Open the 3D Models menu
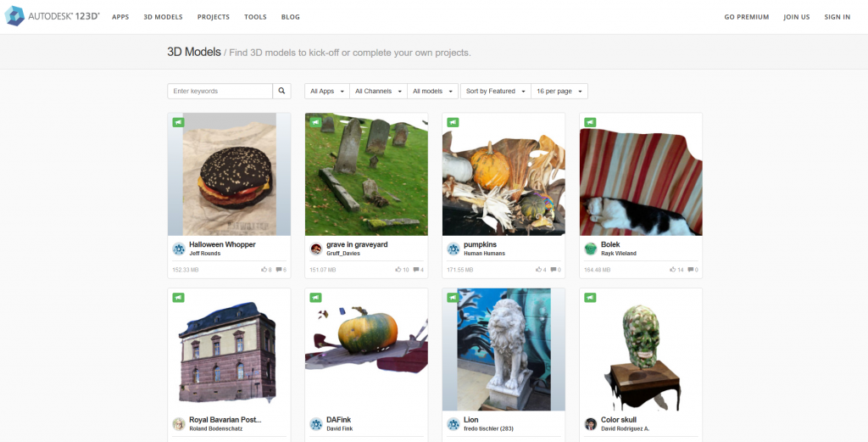This screenshot has height=442, width=868. tap(163, 17)
